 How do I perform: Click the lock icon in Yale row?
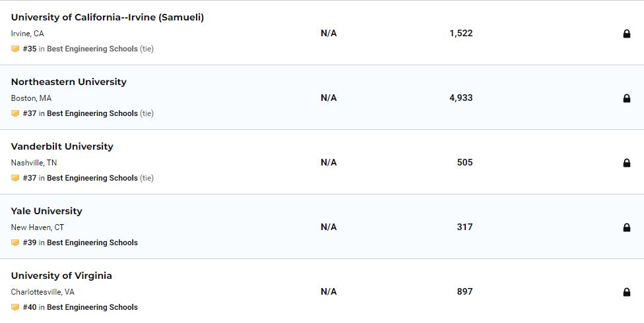(626, 227)
